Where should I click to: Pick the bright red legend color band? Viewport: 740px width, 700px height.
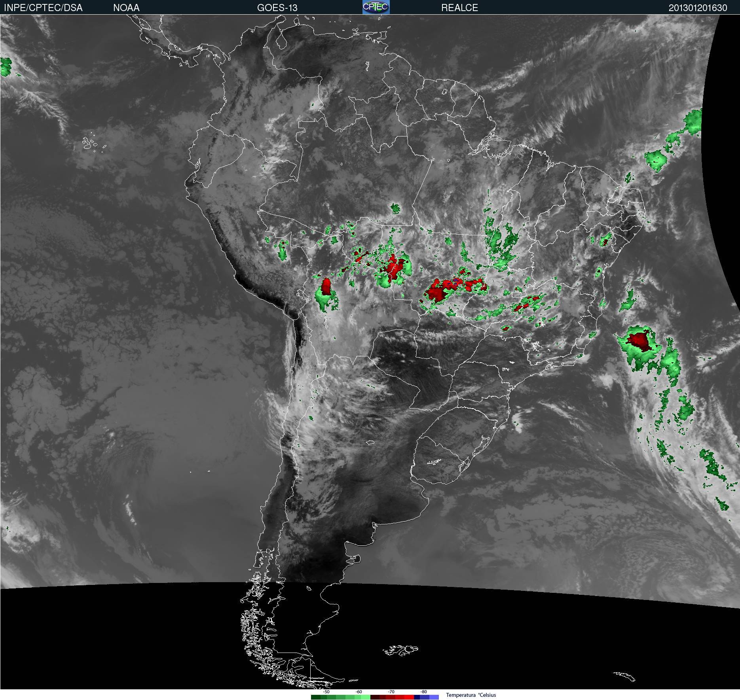coord(409,697)
